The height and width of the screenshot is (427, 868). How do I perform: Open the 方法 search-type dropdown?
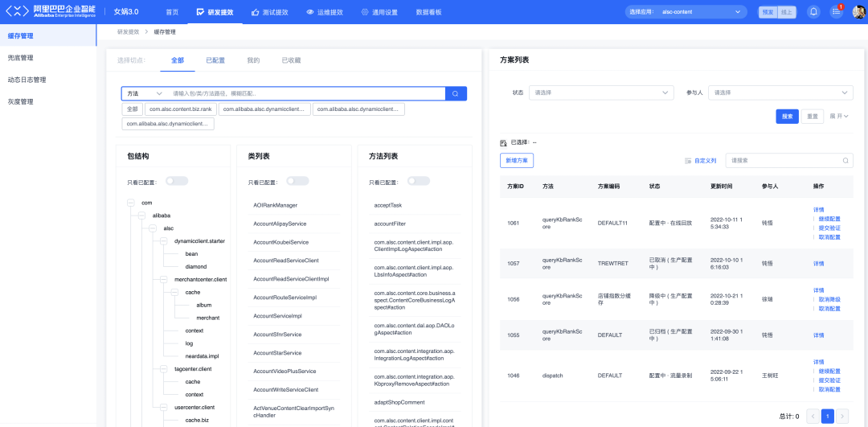[144, 93]
